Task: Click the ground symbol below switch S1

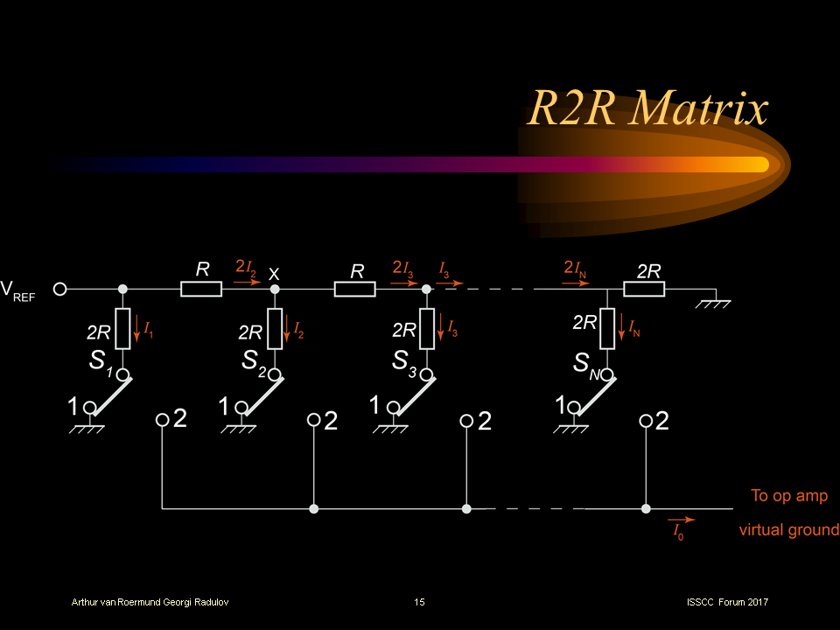Action: tap(91, 428)
